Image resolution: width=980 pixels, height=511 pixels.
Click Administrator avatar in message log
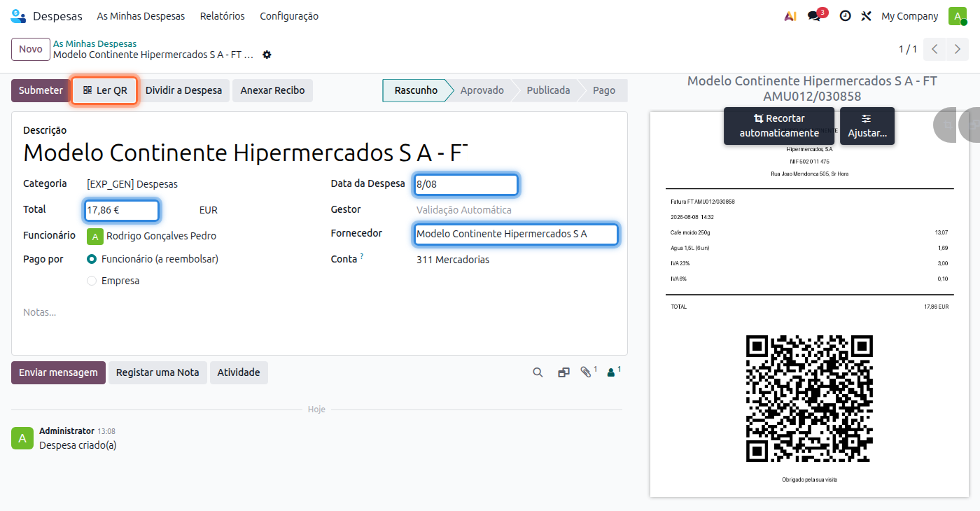[x=22, y=438]
